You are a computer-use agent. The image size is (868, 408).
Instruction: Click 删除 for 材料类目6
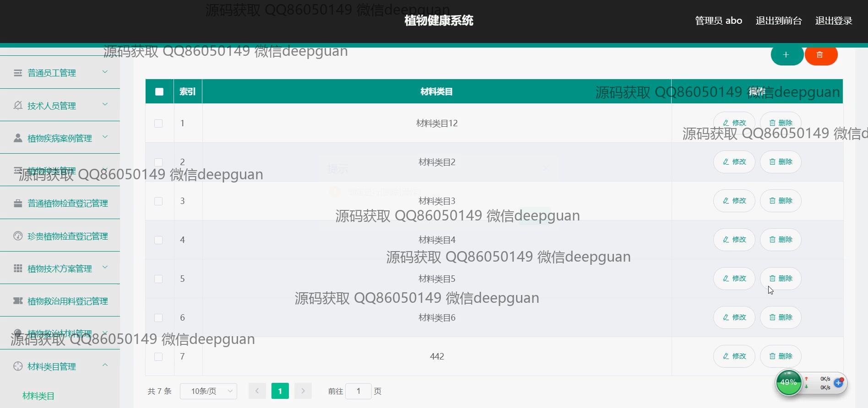coord(781,317)
